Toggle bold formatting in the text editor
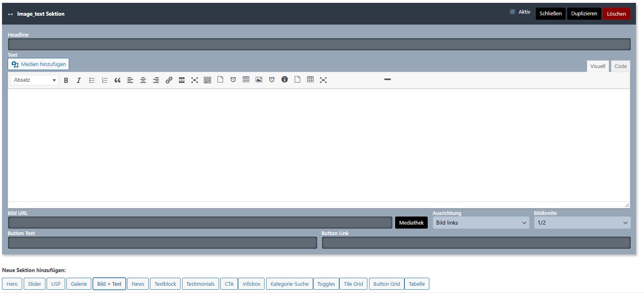The width and height of the screenshot is (644, 293). pos(66,80)
